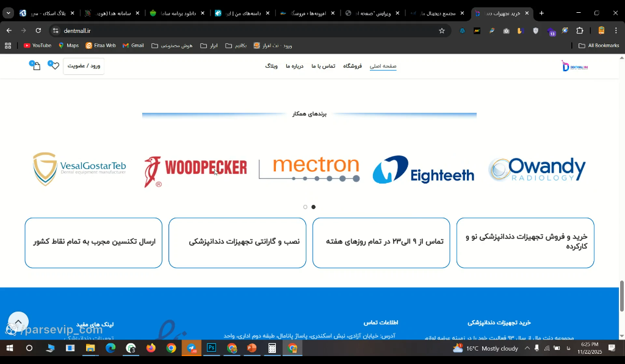Open Firefox from the taskbar
Viewport: 625px width, 364px height.
[151, 348]
